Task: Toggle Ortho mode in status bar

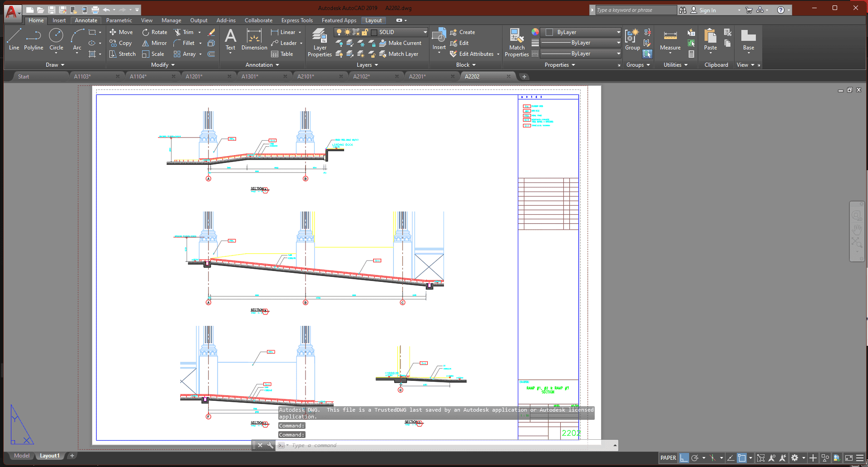Action: 684,458
